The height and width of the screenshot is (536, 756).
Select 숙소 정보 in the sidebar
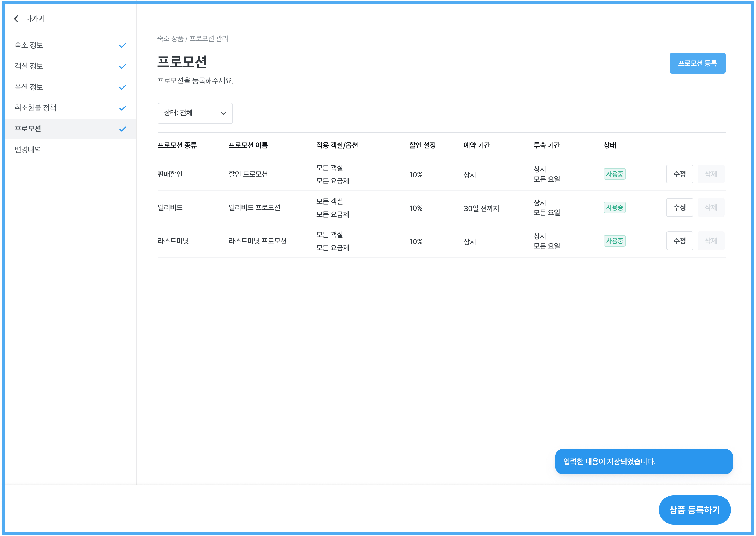click(x=29, y=45)
